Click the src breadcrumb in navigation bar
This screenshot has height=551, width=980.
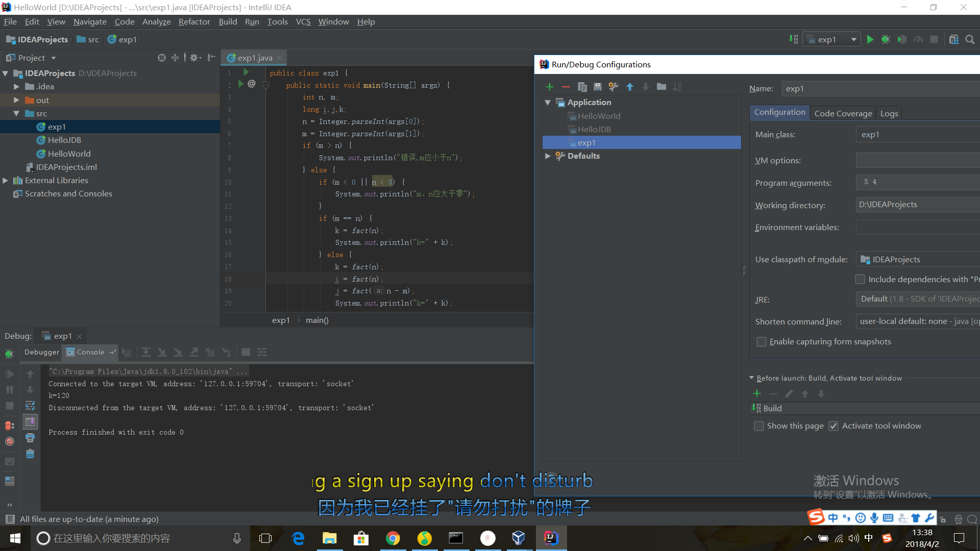point(88,39)
